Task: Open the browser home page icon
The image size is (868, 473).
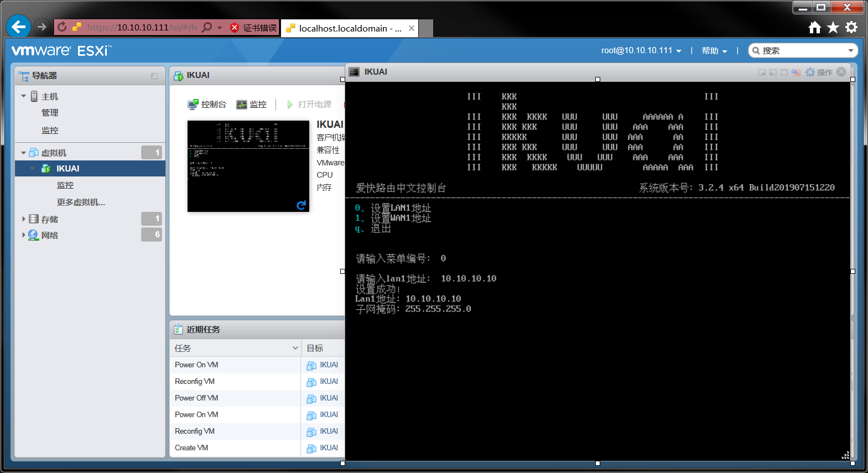Action: (814, 28)
